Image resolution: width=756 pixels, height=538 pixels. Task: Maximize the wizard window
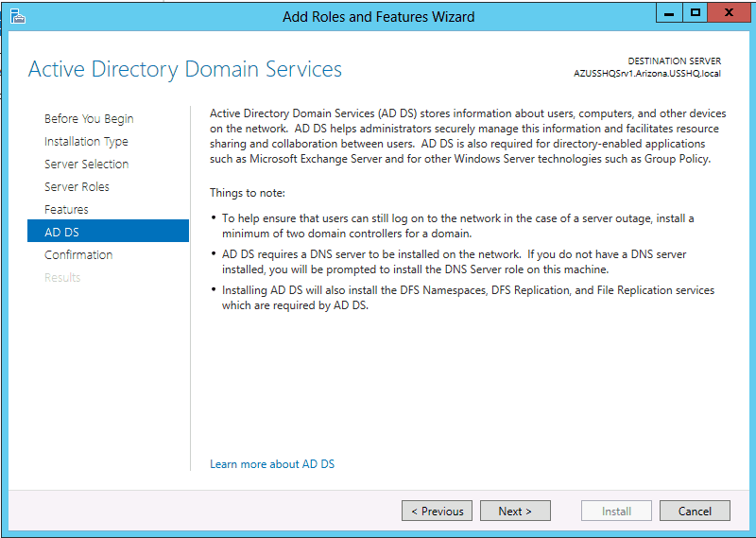pyautogui.click(x=696, y=13)
